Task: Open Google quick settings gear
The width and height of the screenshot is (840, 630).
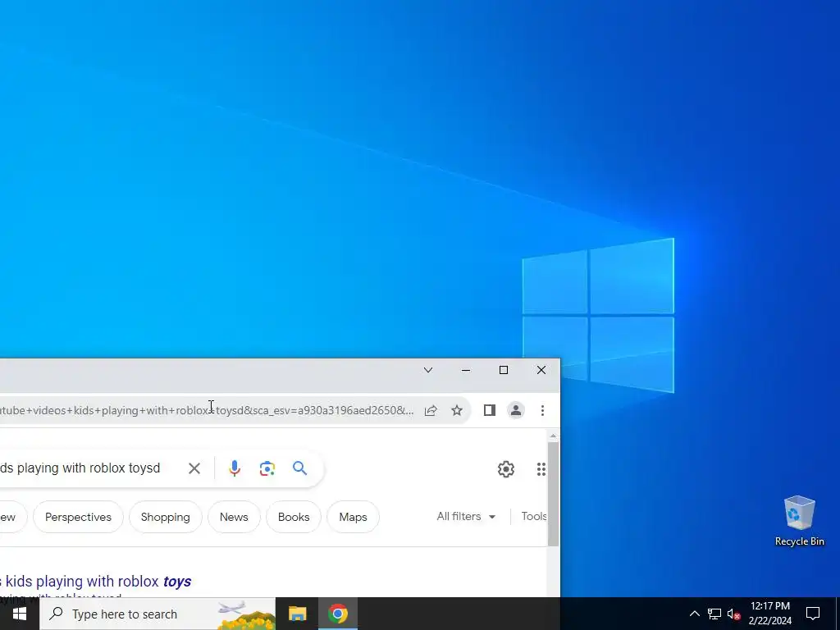Action: tap(505, 469)
